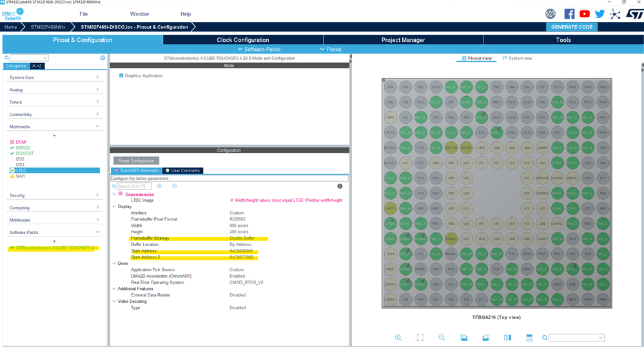The height and width of the screenshot is (348, 644).
Task: Click the pin search magnifier icon
Action: [x=545, y=338]
